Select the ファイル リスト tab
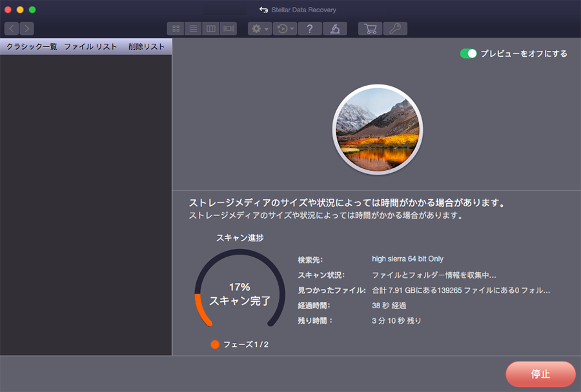The height and width of the screenshot is (392, 581). click(x=90, y=46)
